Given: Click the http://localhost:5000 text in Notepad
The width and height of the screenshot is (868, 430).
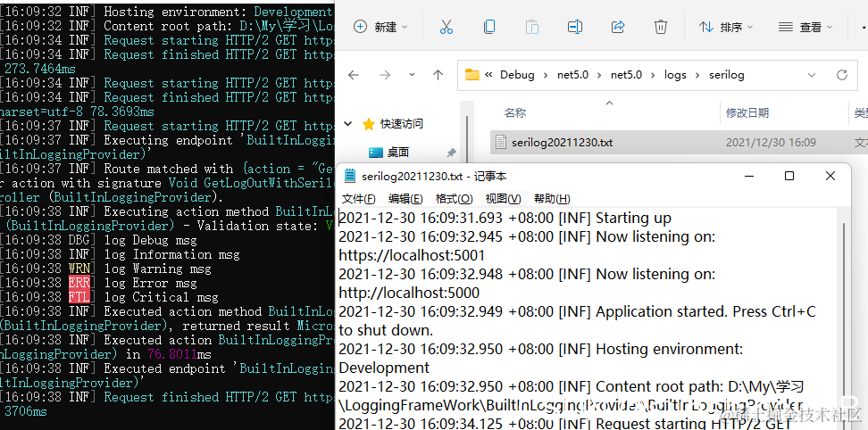Looking at the screenshot, I should click(409, 293).
